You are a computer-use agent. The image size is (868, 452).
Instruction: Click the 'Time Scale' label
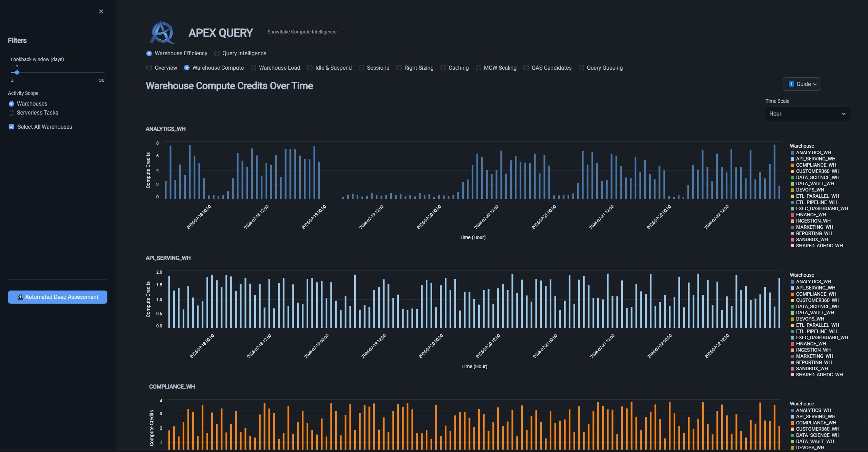pyautogui.click(x=777, y=101)
